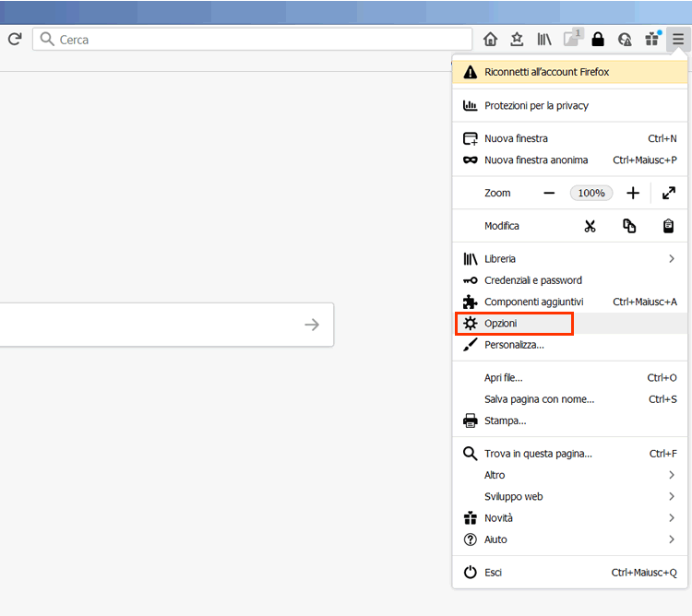Close the hamburger menu button
Viewport: 692px width, 616px height.
click(678, 40)
